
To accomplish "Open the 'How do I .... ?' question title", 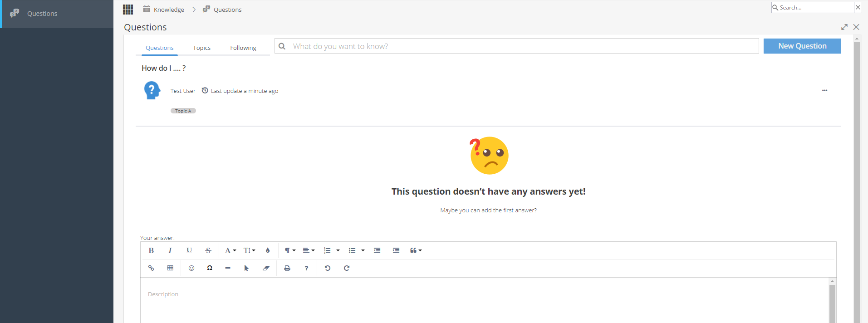I will (x=163, y=68).
